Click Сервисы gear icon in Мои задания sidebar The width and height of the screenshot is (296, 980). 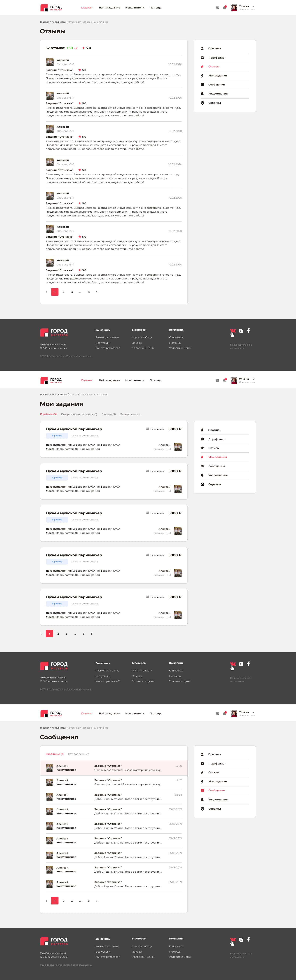[202, 484]
